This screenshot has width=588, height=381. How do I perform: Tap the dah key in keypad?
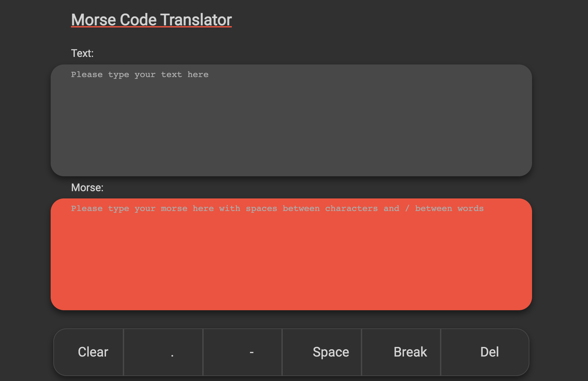point(243,352)
